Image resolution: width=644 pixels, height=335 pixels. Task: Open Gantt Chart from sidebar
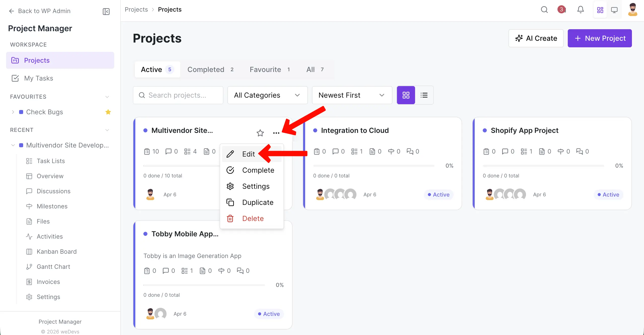[53, 267]
